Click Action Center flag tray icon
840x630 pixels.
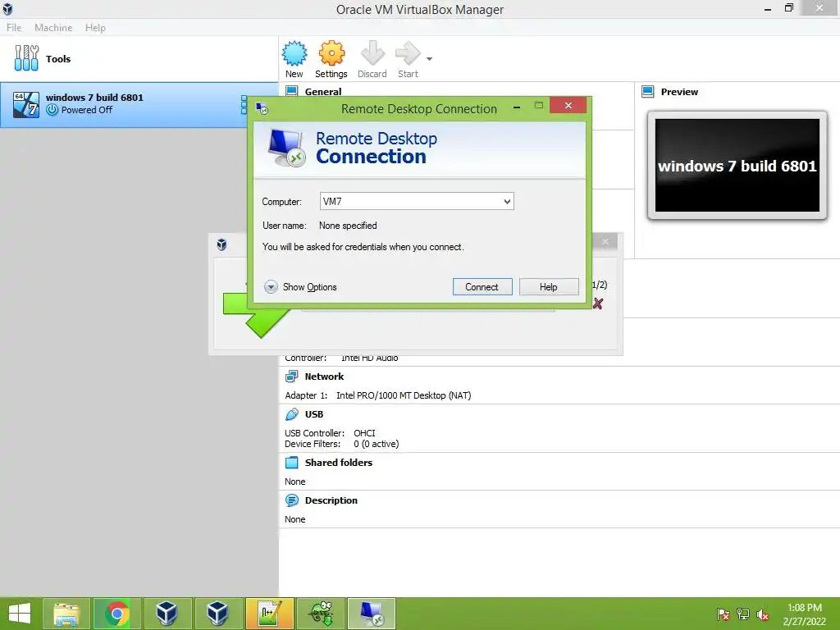pyautogui.click(x=723, y=614)
